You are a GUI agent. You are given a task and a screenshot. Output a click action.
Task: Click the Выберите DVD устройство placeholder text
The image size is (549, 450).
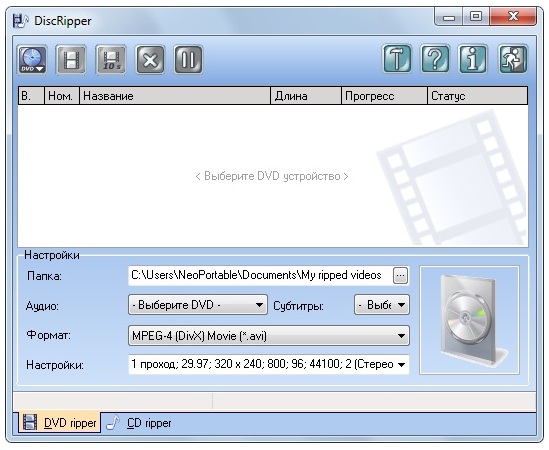[x=272, y=176]
